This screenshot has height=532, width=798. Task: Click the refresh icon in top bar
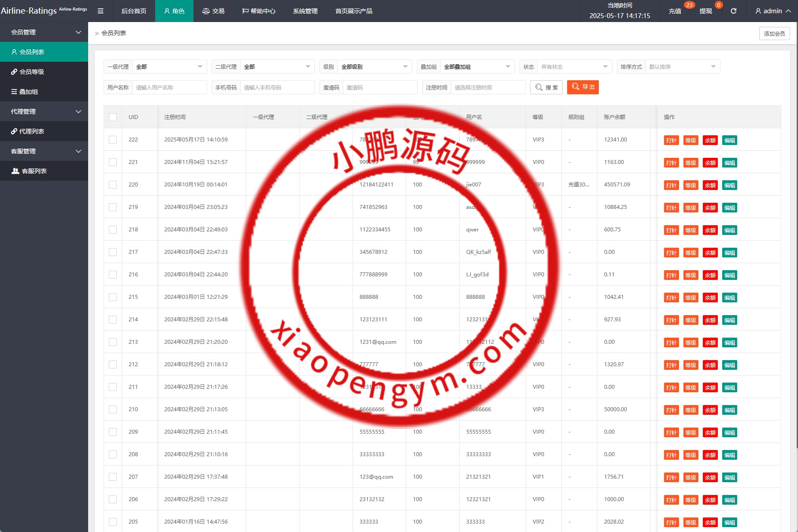(734, 11)
